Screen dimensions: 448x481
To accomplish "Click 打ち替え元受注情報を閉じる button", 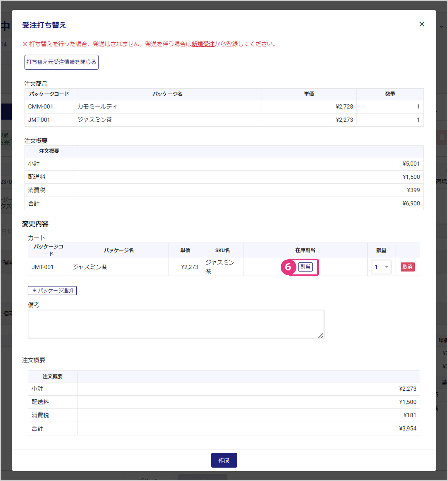I will coord(62,62).
